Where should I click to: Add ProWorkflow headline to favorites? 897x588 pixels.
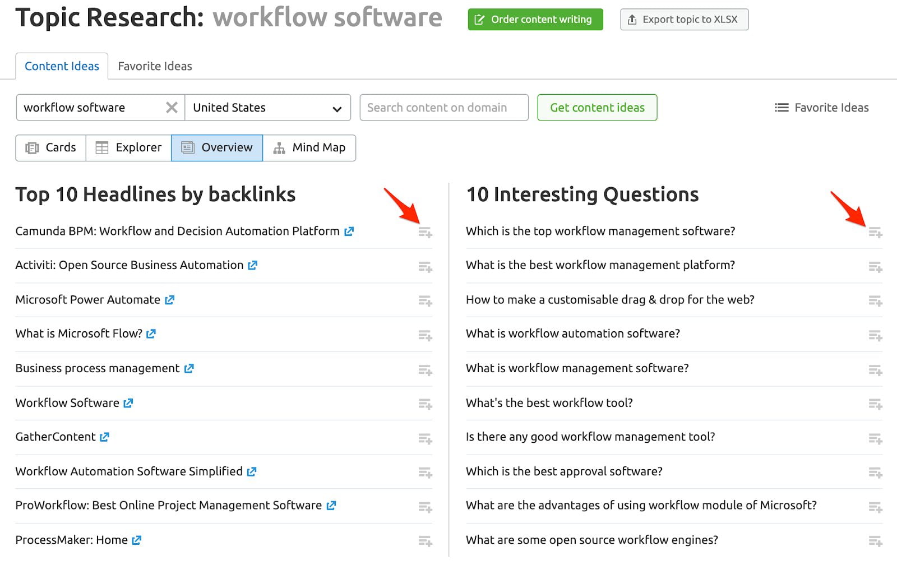pyautogui.click(x=426, y=507)
